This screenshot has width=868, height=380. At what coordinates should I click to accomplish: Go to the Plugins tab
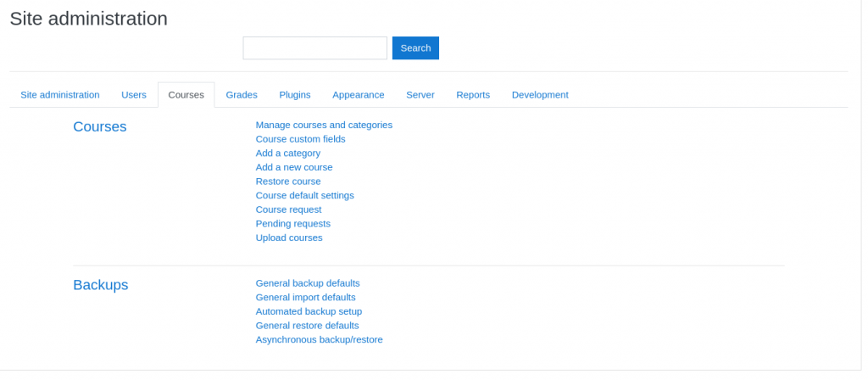point(295,95)
